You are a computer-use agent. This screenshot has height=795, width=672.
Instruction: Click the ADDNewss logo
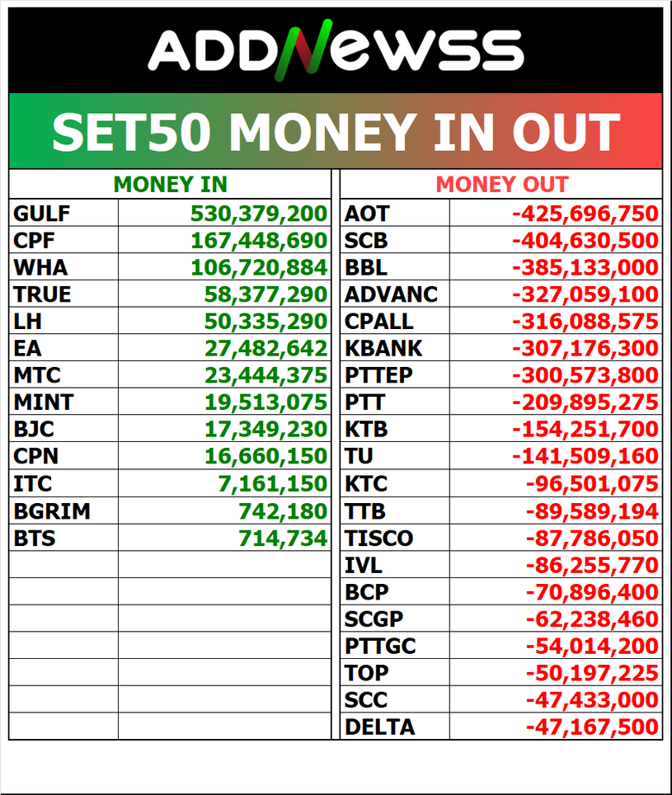click(336, 49)
